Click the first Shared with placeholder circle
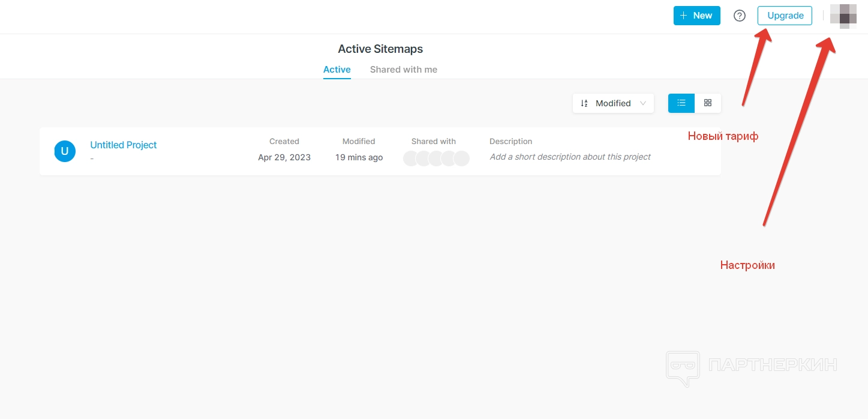868x419 pixels. [x=411, y=158]
